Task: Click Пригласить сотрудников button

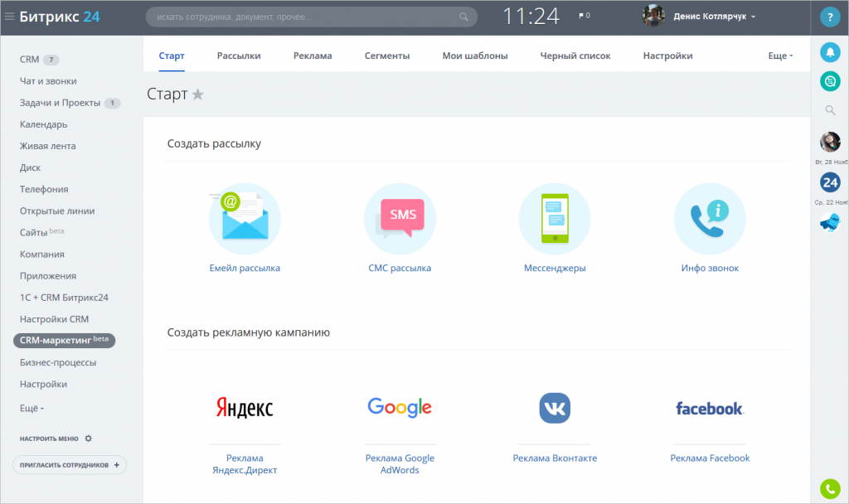Action: coord(70,465)
